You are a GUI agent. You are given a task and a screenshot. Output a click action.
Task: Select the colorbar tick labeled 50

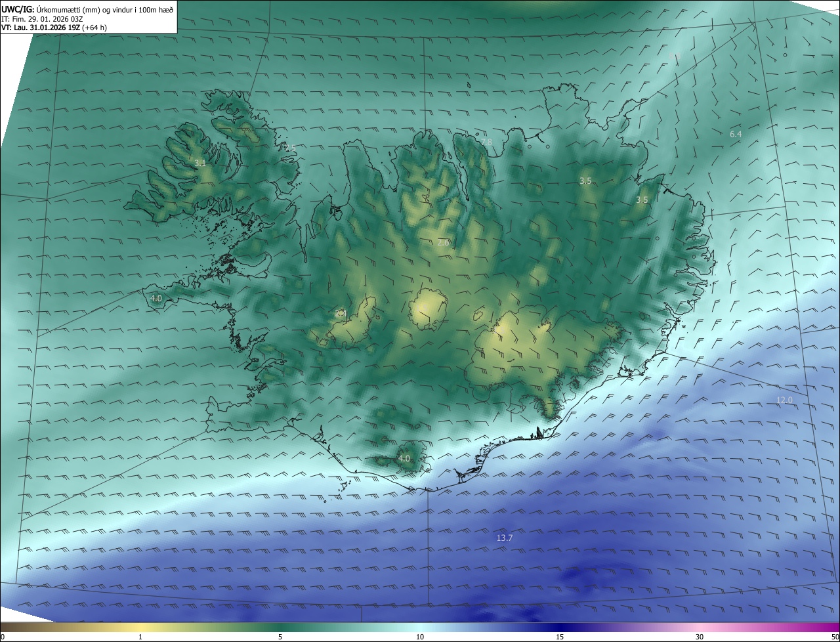(x=835, y=637)
